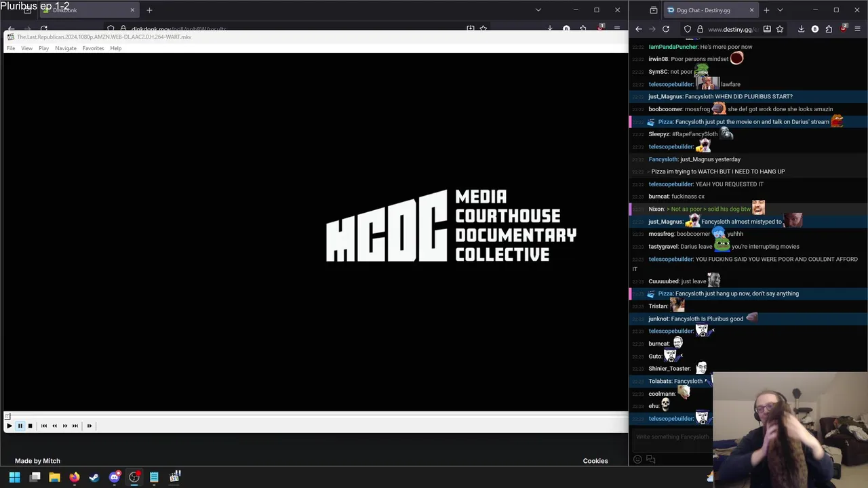Expand tab list dropdown in DinkDonk browser window
Screen dimensions: 868x488
(538, 10)
